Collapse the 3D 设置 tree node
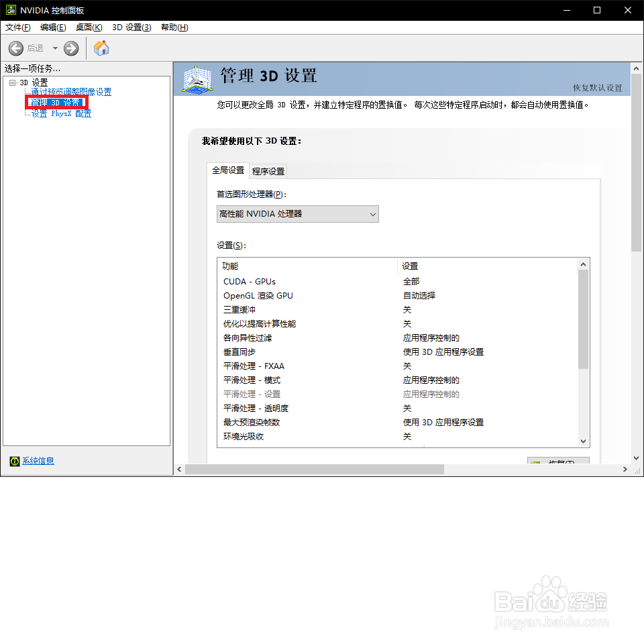 [12, 83]
